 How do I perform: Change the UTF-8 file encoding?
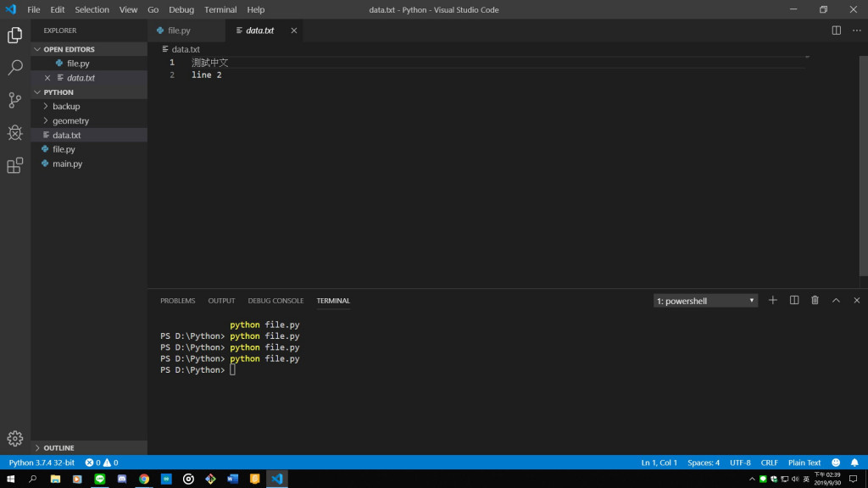(740, 463)
